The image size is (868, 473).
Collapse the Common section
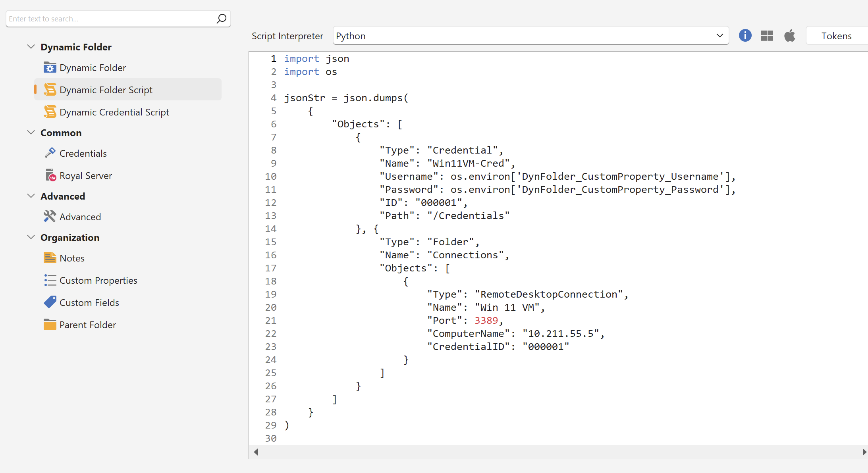31,132
